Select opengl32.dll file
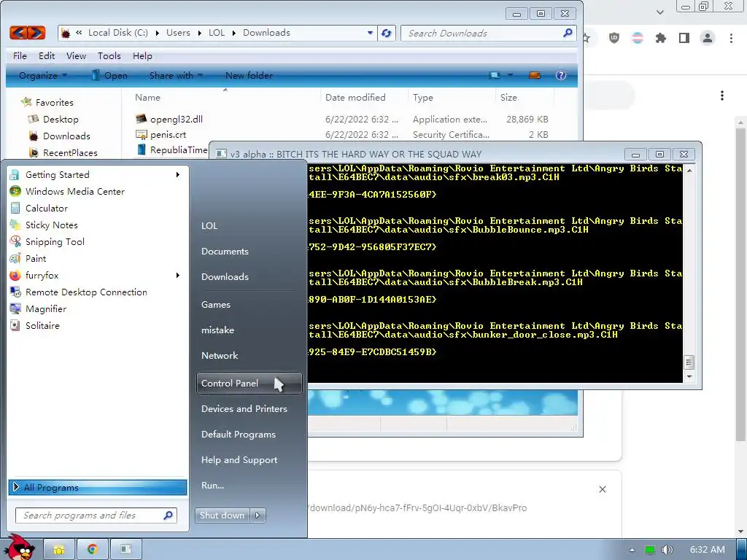Screen dimensions: 747x560 pyautogui.click(x=177, y=119)
